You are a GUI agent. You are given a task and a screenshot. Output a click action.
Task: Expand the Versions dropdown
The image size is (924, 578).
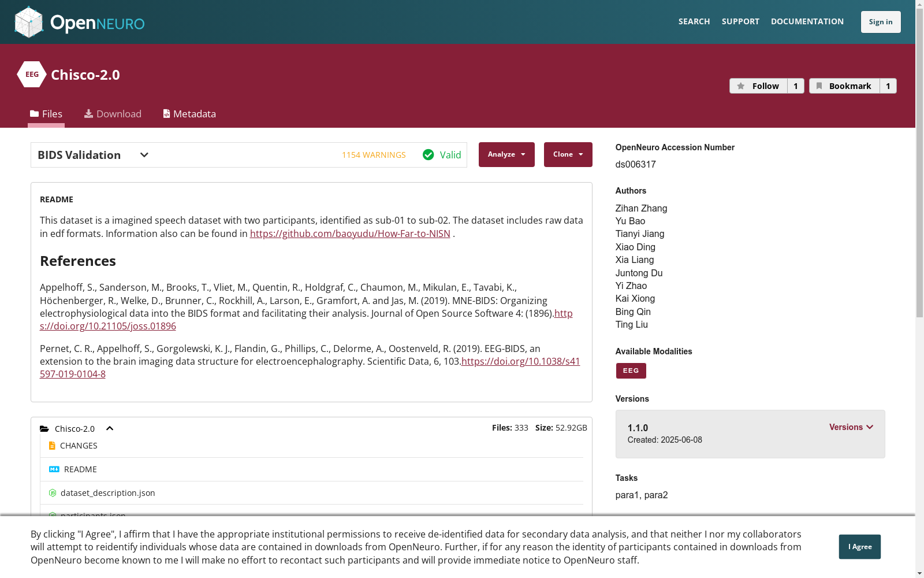pos(851,427)
